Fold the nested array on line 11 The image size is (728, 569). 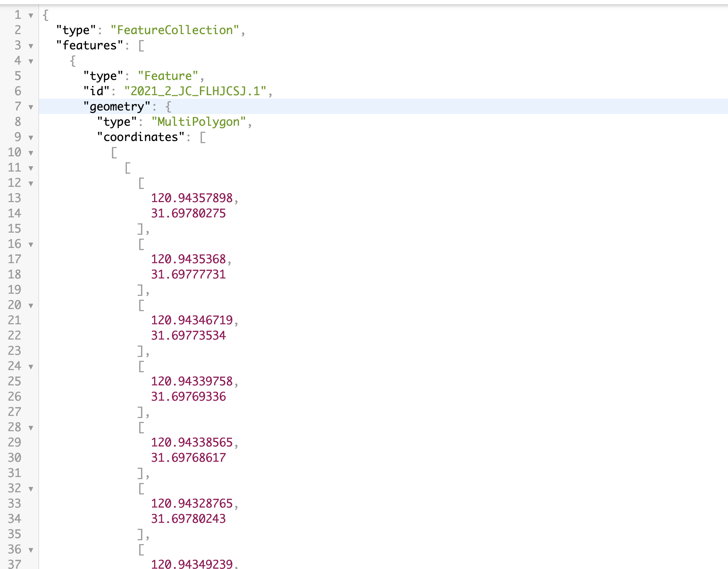31,168
